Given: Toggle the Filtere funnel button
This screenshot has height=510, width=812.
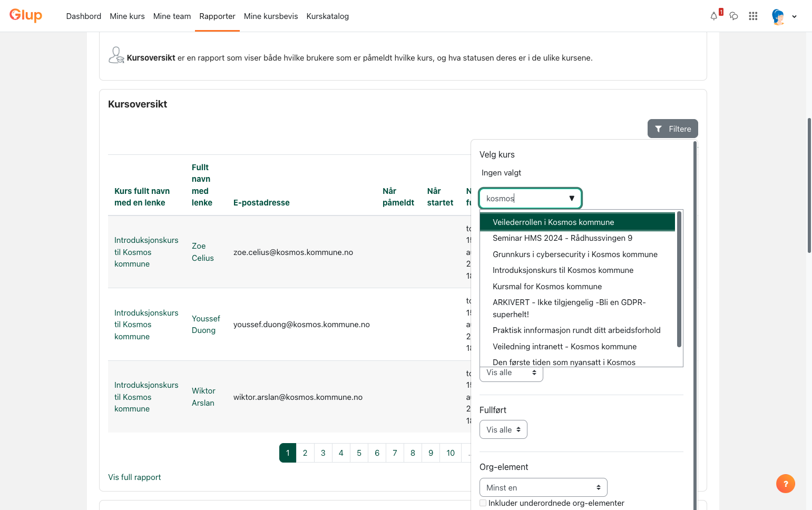Looking at the screenshot, I should tap(672, 129).
